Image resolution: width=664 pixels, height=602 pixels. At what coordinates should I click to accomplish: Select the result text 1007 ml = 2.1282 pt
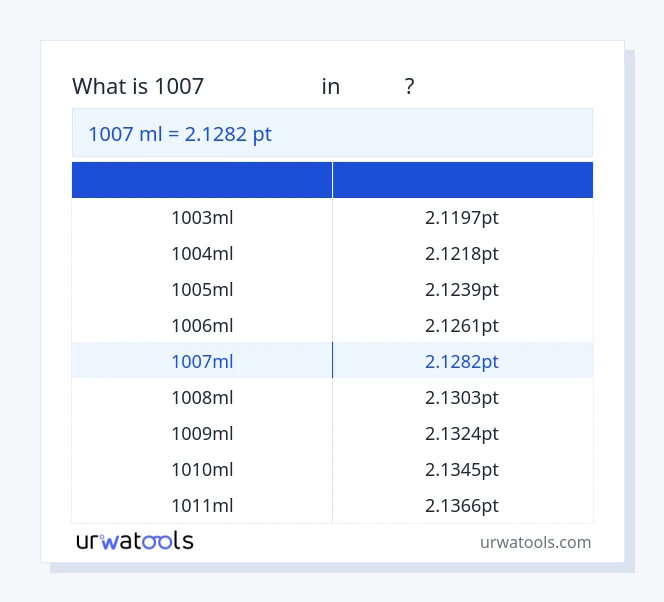[180, 134]
